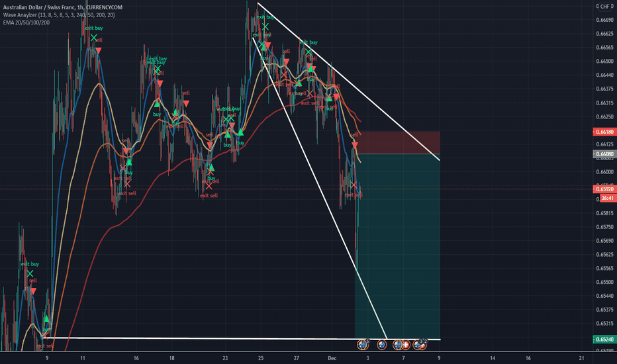Open the Australian event icon with badge 3
The height and width of the screenshot is (364, 617).
417,345
